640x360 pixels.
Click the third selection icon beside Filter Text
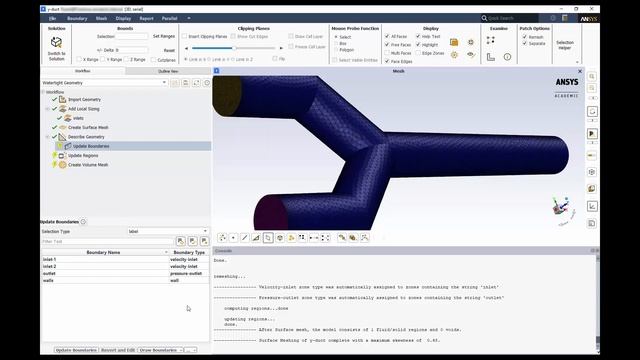click(204, 241)
